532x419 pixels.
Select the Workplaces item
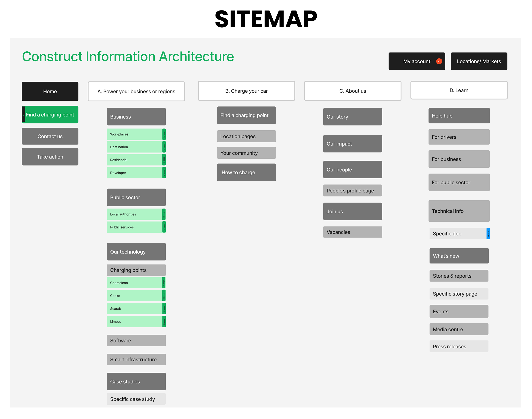click(x=136, y=134)
